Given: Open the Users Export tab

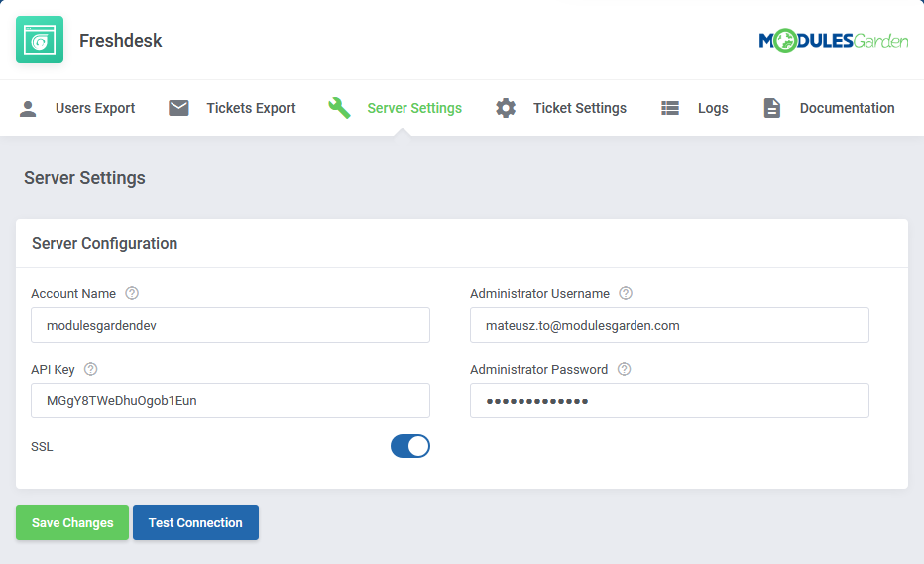Looking at the screenshot, I should tap(77, 108).
